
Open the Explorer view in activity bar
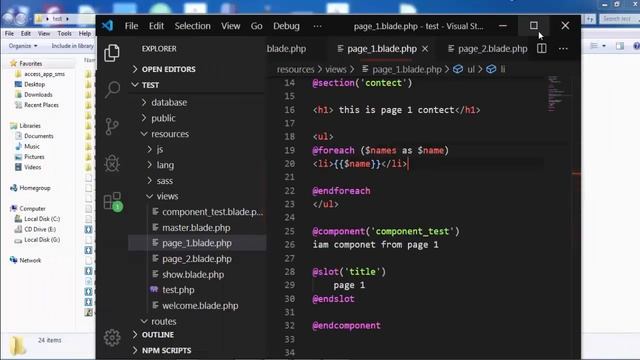coord(112,53)
